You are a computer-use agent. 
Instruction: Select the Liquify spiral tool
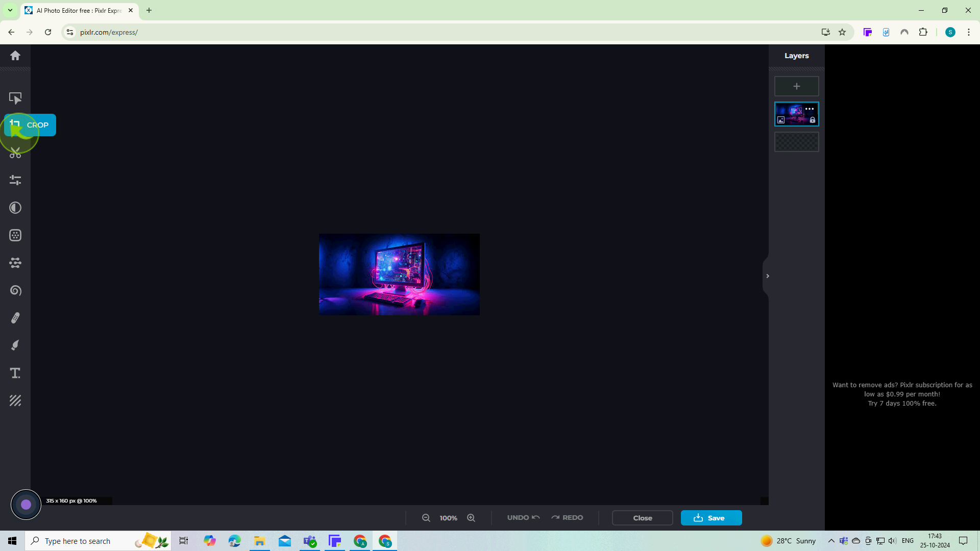tap(15, 290)
